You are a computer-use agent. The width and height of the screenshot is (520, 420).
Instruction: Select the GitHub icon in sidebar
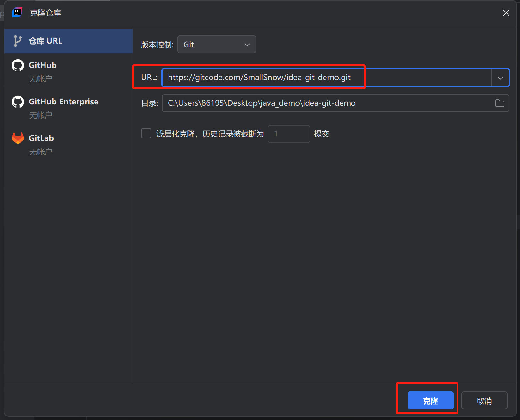[x=18, y=65]
